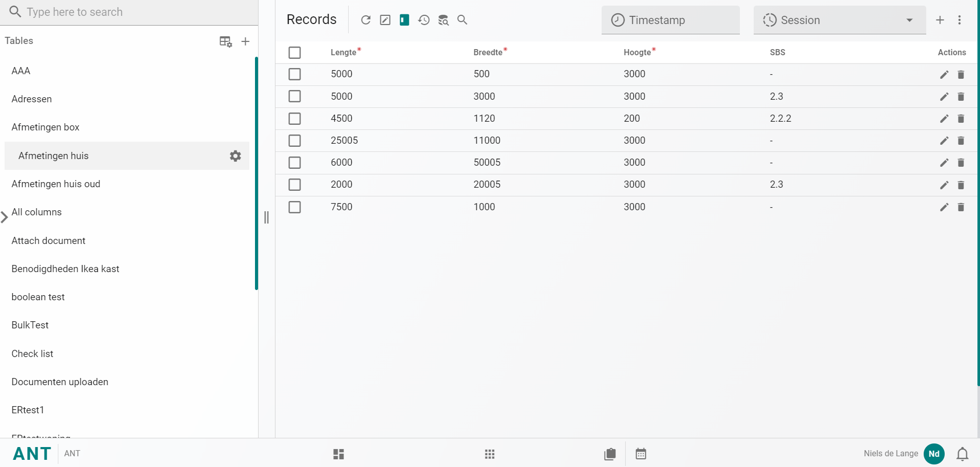Image resolution: width=980 pixels, height=467 pixels.
Task: Click the Type here to search field
Action: pos(128,12)
